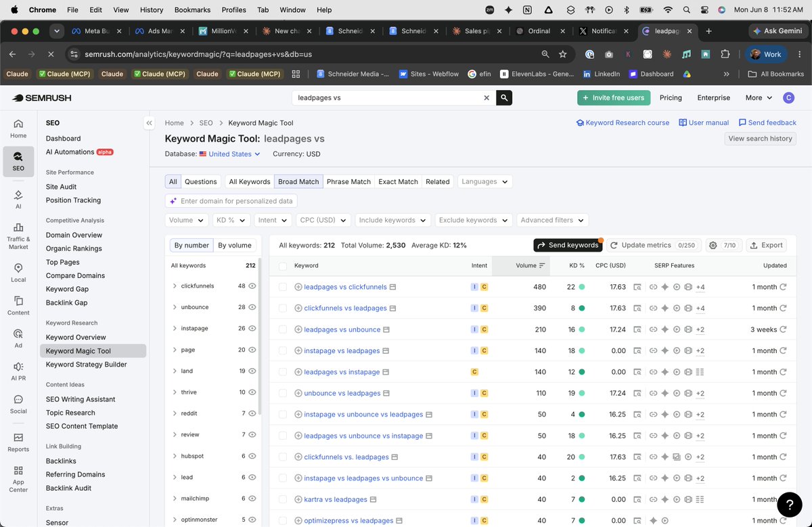
Task: Check the instapage vs leadpages row
Action: [283, 350]
